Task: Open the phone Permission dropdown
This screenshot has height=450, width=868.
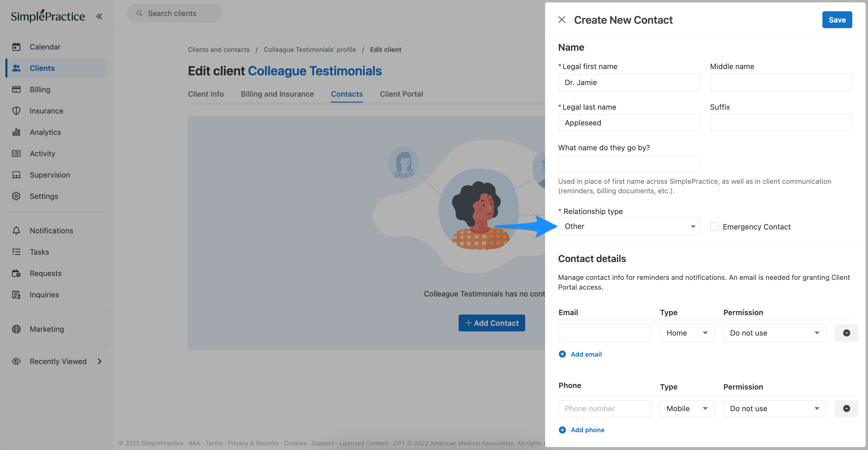Action: pos(774,408)
